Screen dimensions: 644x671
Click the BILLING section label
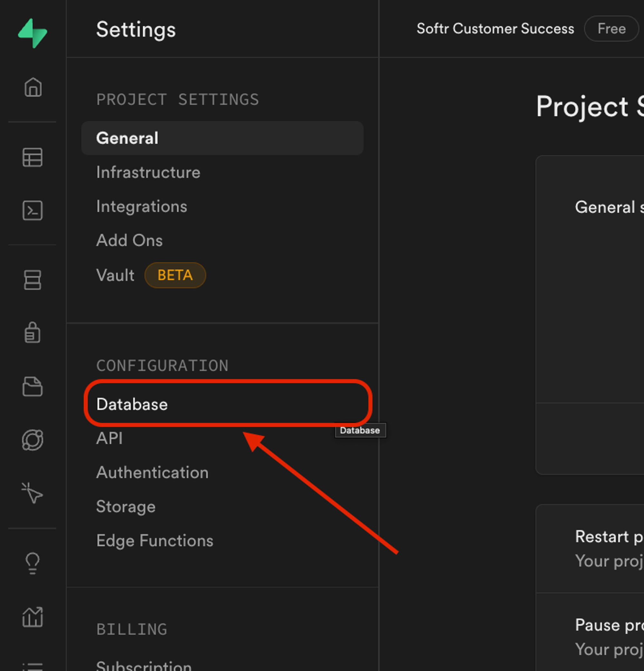[132, 629]
